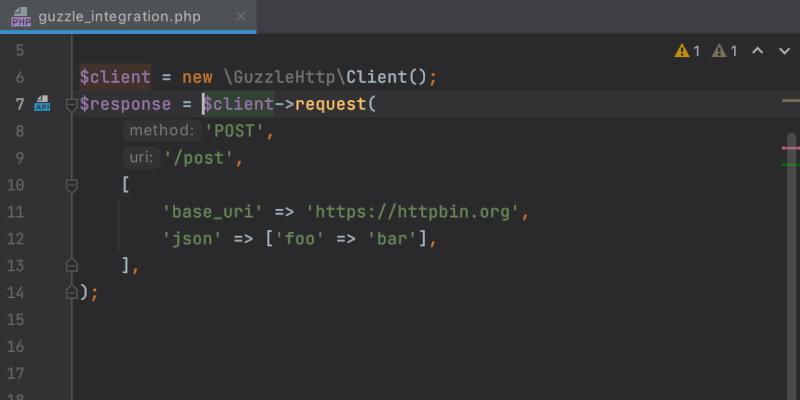
Task: Click the 'request' method name in code
Action: 331,104
